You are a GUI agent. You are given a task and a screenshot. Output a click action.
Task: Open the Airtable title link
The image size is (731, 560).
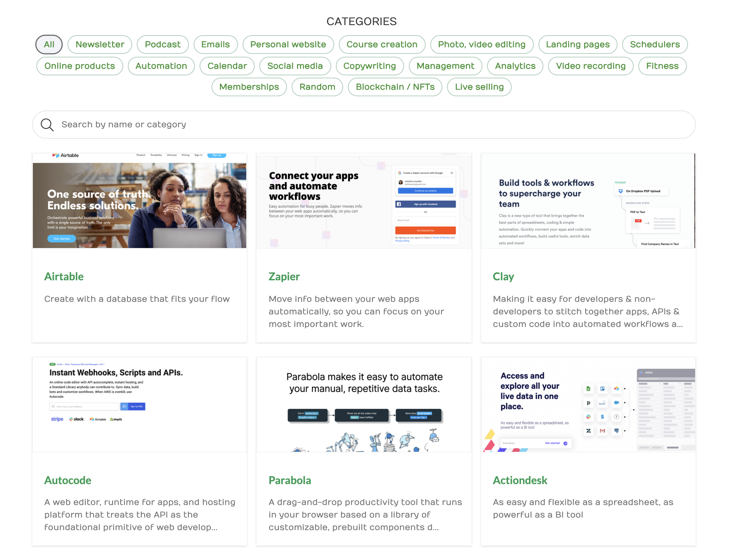(64, 277)
